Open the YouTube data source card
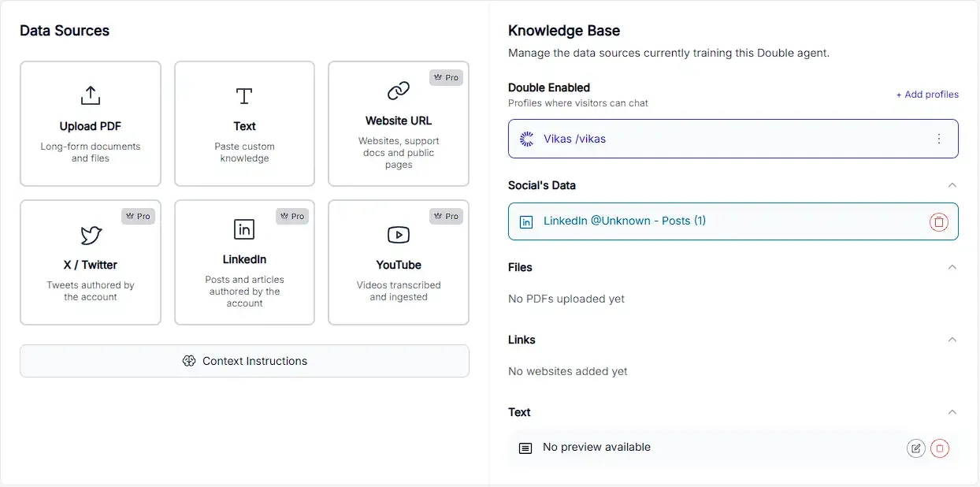The width and height of the screenshot is (980, 487). (x=399, y=262)
